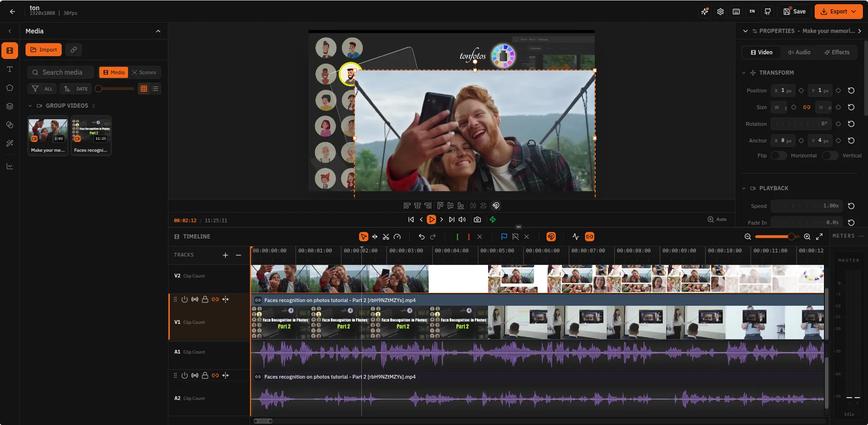The width and height of the screenshot is (868, 425).
Task: Switch to the Audio properties tab
Action: tap(799, 52)
